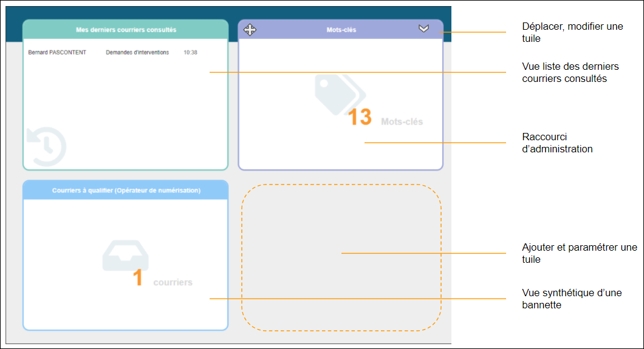Select the orange 13 keyword count

pos(360,117)
